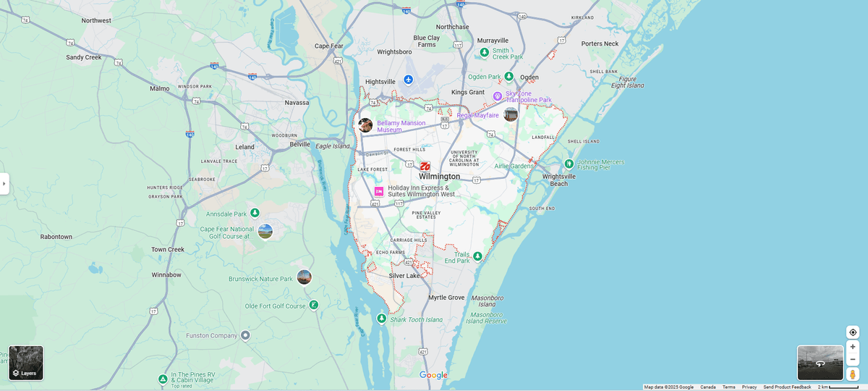Click the Bellamy Mansion Museum photo marker
Image resolution: width=868 pixels, height=391 pixels.
pyautogui.click(x=365, y=125)
